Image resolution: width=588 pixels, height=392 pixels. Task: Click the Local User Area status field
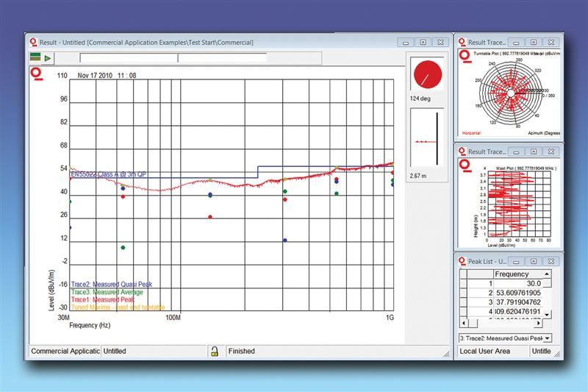coord(492,351)
